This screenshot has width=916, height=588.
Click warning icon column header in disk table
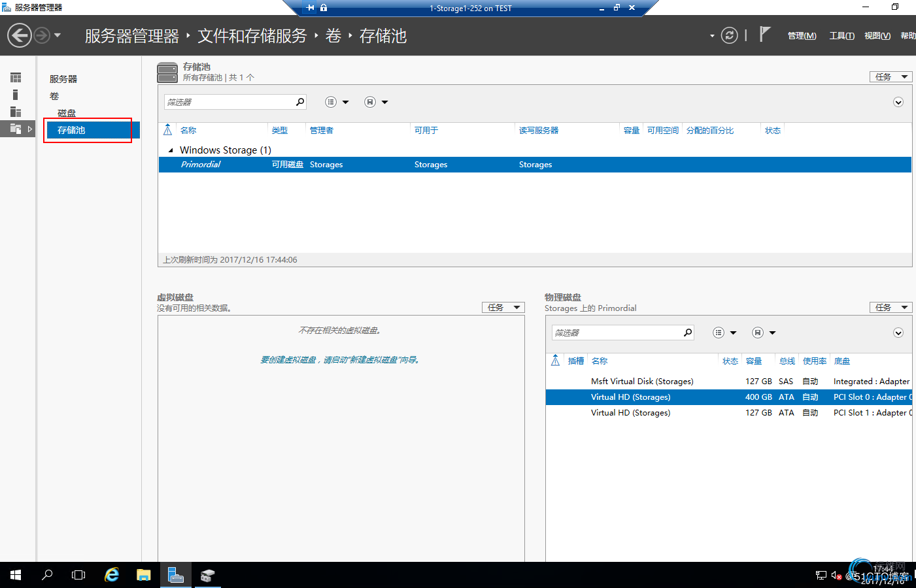[x=555, y=361]
